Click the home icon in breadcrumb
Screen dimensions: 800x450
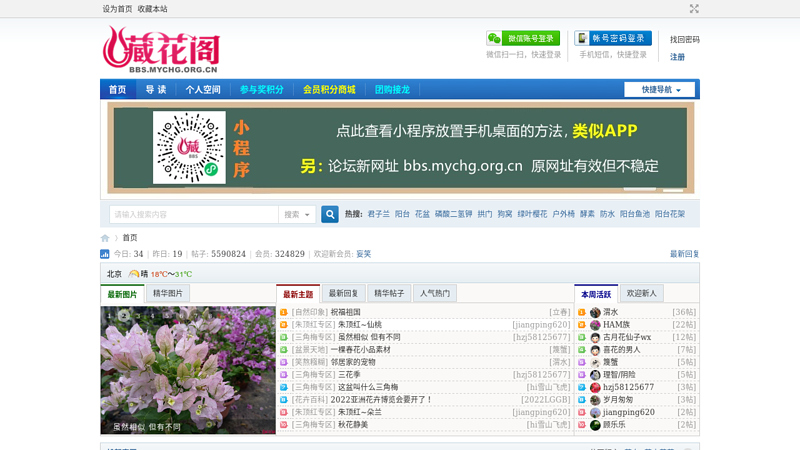click(105, 238)
